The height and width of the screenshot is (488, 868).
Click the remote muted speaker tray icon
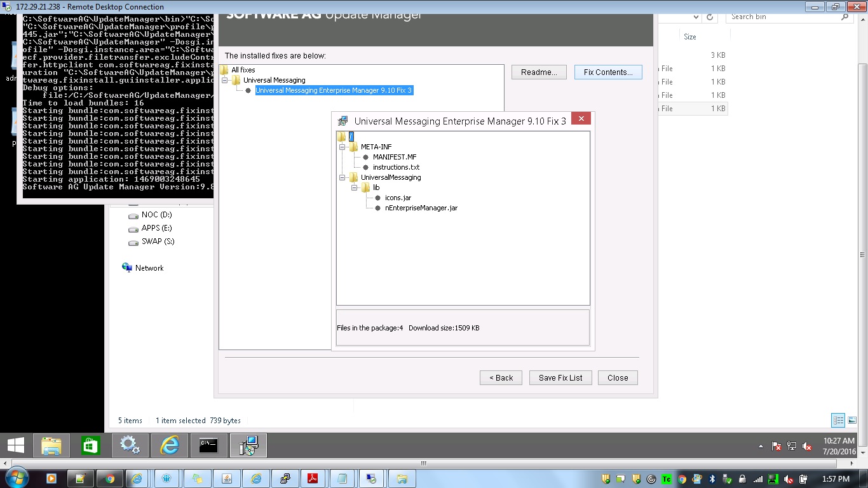point(807,447)
